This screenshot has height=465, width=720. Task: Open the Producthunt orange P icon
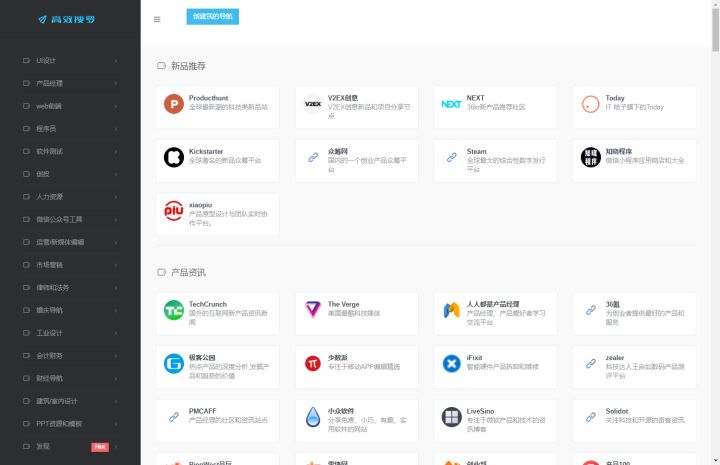[174, 104]
